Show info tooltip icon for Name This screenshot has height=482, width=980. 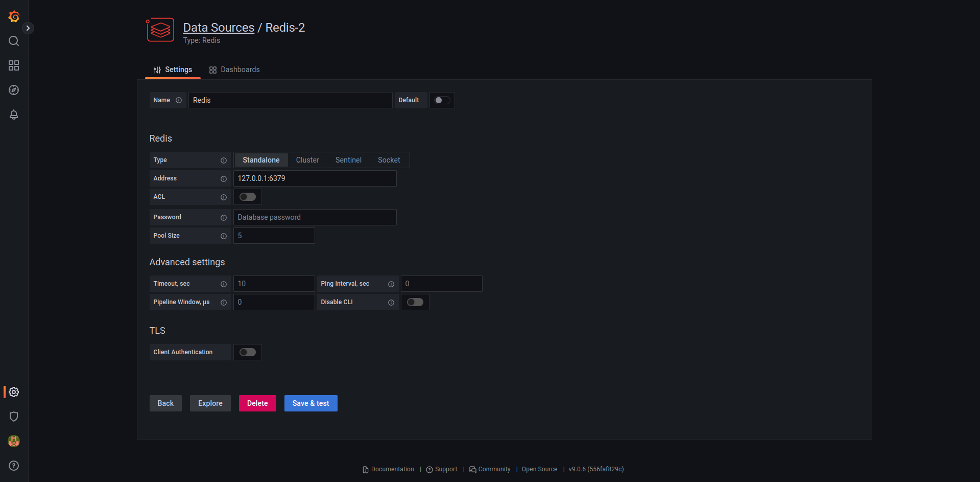(x=179, y=100)
